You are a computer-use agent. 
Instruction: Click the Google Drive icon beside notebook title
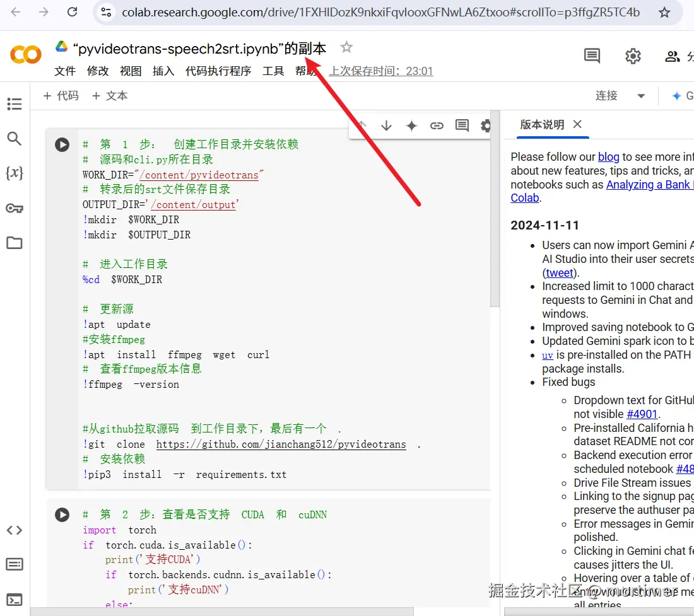coord(62,47)
